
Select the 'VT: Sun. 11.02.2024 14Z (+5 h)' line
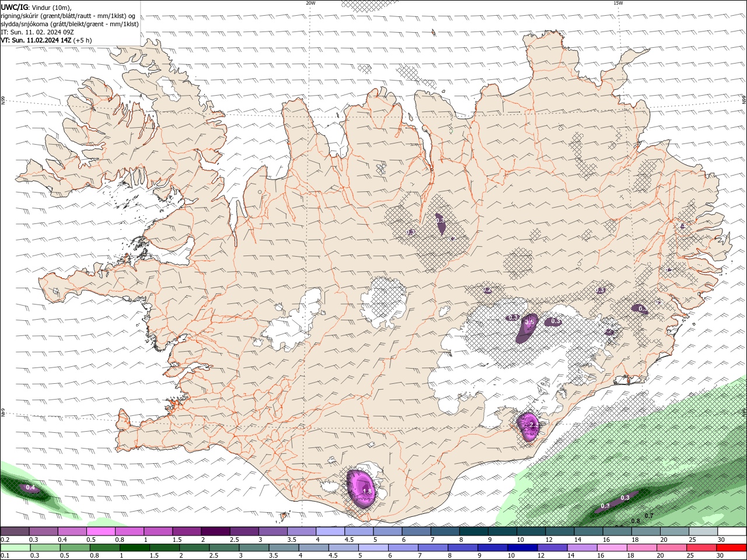46,40
